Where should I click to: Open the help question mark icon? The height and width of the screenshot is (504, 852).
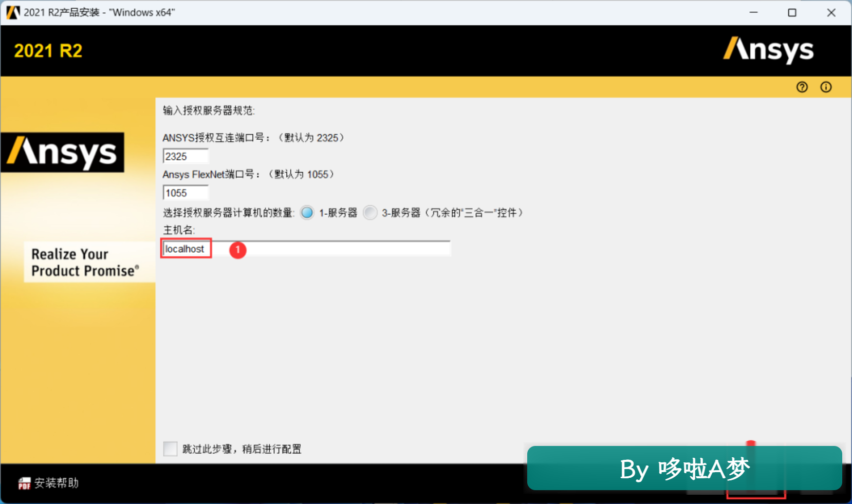coord(802,87)
